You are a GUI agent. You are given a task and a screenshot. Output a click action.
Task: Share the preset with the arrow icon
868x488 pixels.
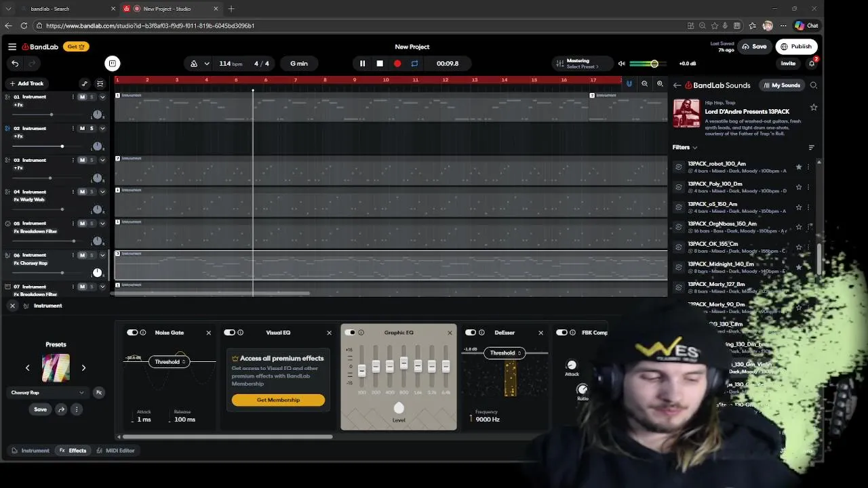(61, 409)
